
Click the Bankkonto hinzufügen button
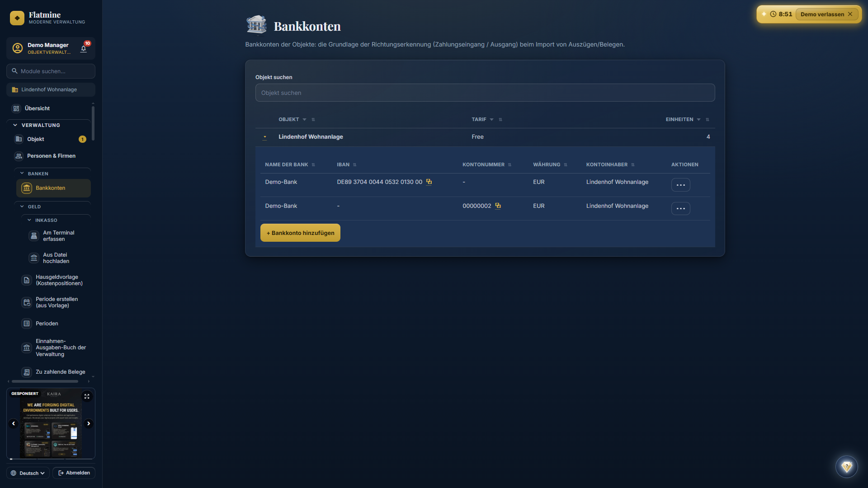click(x=300, y=233)
